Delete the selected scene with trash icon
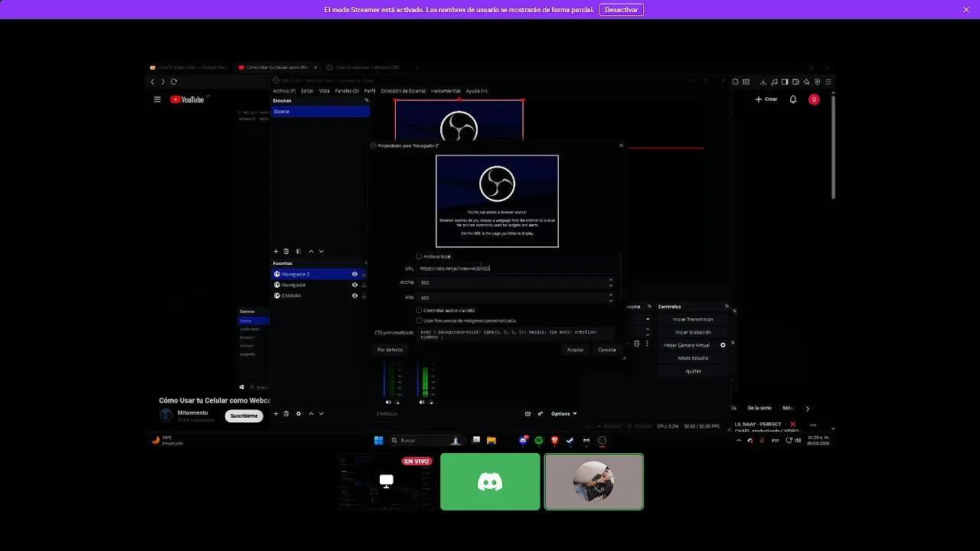The width and height of the screenshot is (980, 551). point(286,251)
